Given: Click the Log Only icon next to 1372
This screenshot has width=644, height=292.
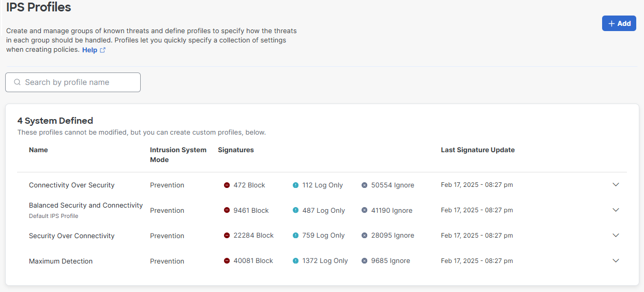Looking at the screenshot, I should pyautogui.click(x=295, y=261).
